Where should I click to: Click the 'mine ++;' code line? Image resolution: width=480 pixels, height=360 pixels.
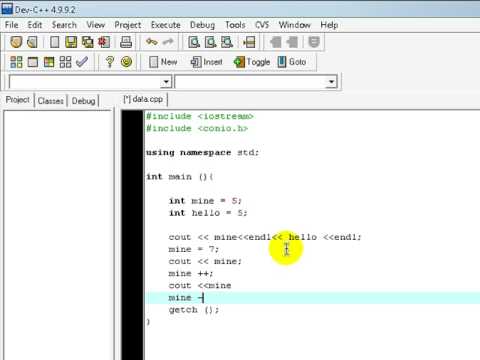click(x=191, y=273)
